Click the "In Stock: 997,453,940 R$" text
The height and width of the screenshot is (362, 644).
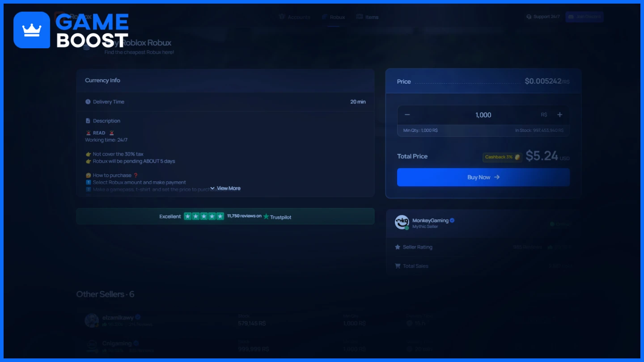pyautogui.click(x=539, y=130)
